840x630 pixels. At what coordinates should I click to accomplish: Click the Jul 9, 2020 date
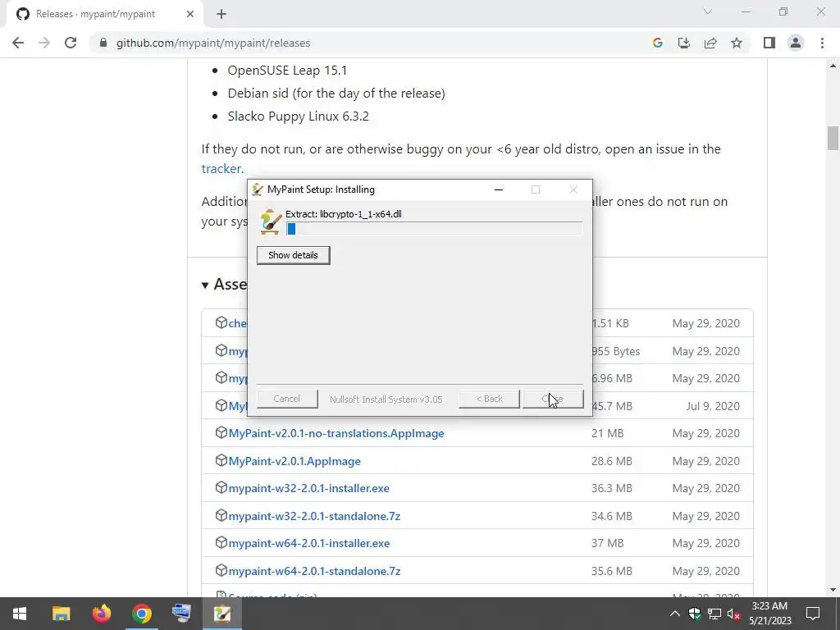pyautogui.click(x=713, y=406)
